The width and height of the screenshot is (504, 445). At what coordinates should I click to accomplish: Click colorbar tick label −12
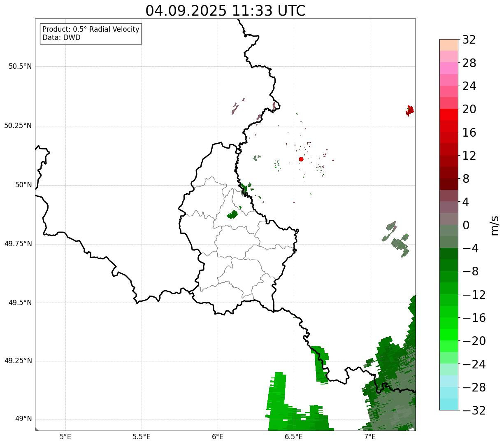474,295
